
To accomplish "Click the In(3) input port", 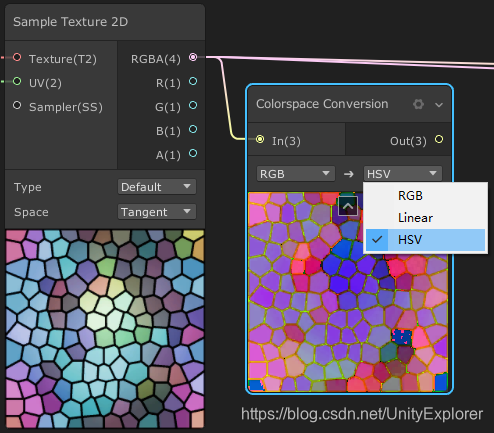I will (260, 139).
